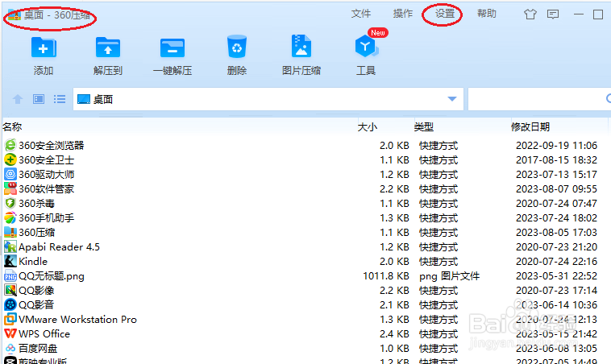Click the search input field next to the address bar

click(x=539, y=99)
